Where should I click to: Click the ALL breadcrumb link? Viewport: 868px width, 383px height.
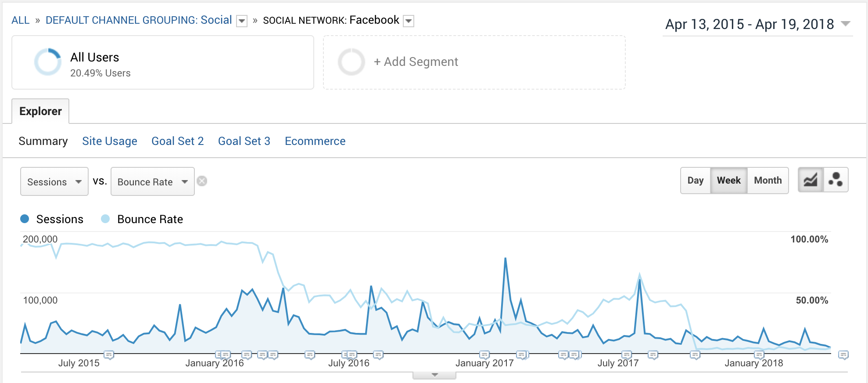coord(20,20)
